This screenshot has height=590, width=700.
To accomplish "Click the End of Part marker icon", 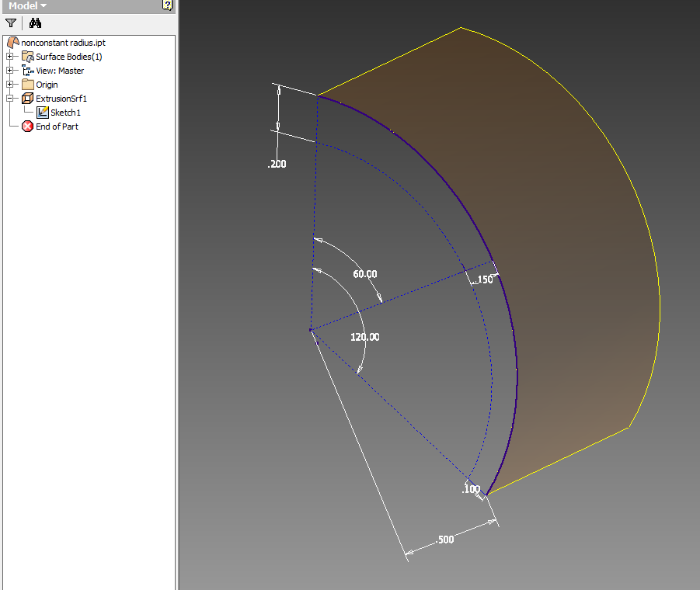I will coord(26,126).
